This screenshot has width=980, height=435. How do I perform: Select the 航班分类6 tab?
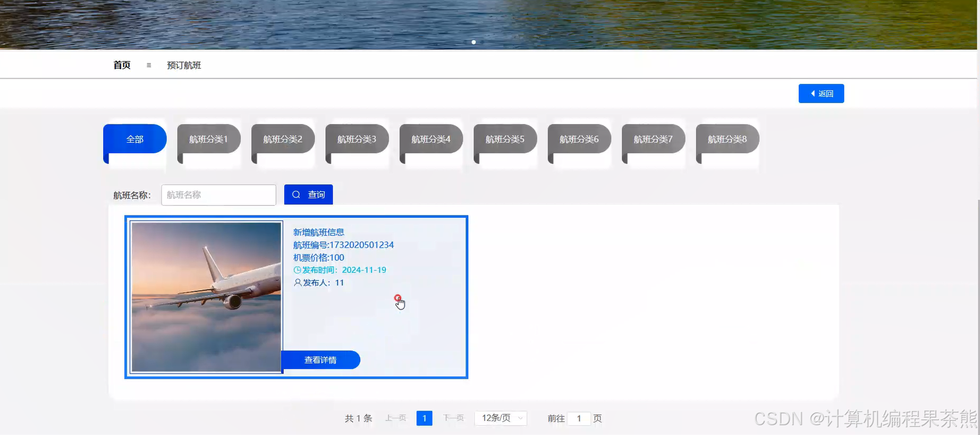coord(579,139)
